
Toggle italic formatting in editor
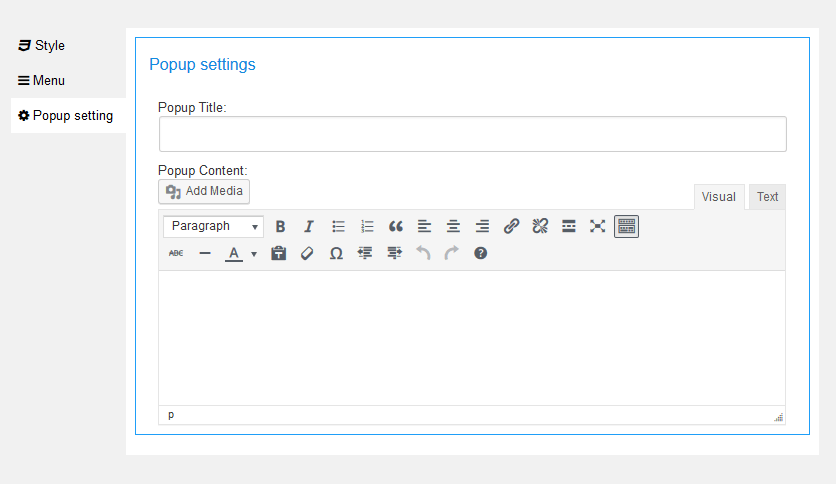(309, 227)
